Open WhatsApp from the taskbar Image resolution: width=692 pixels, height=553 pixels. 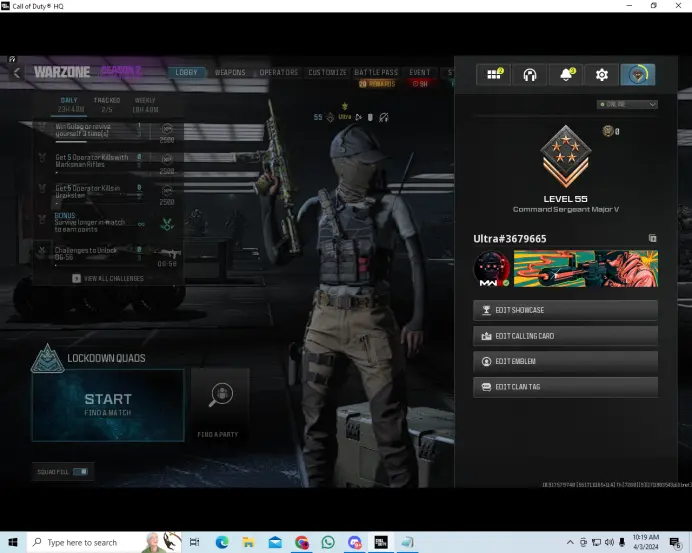point(328,542)
